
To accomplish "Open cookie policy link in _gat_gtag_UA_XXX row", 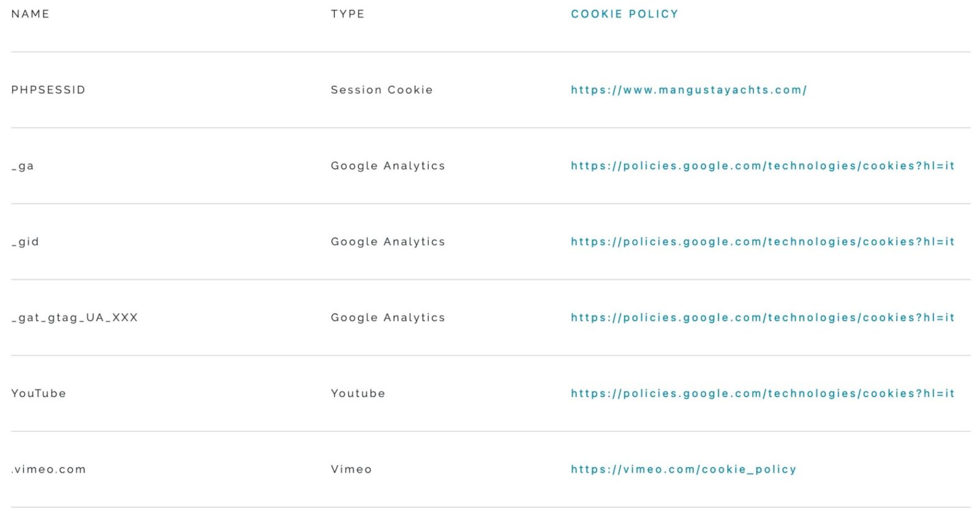I will [x=763, y=318].
